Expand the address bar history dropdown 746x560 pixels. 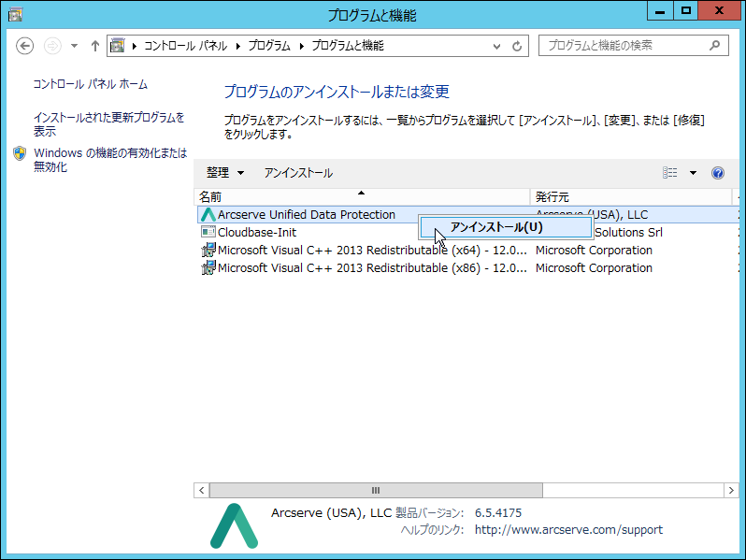(x=496, y=46)
